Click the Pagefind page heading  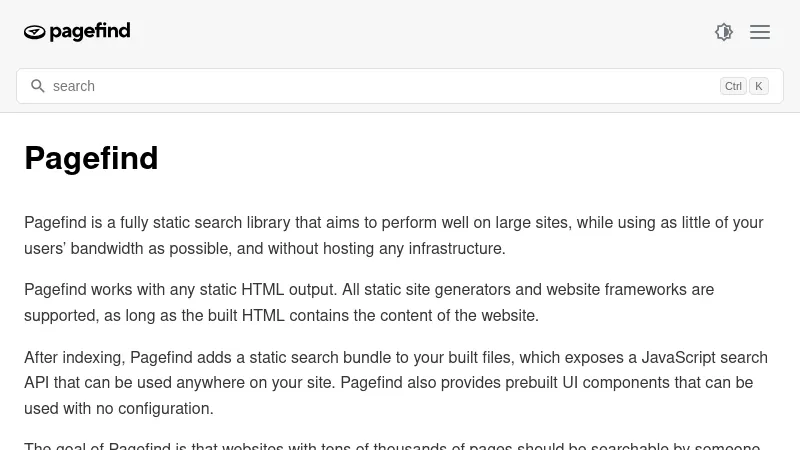(x=91, y=158)
